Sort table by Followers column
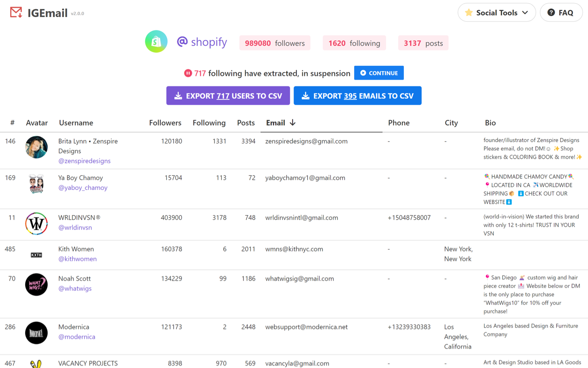The image size is (588, 368). point(165,123)
